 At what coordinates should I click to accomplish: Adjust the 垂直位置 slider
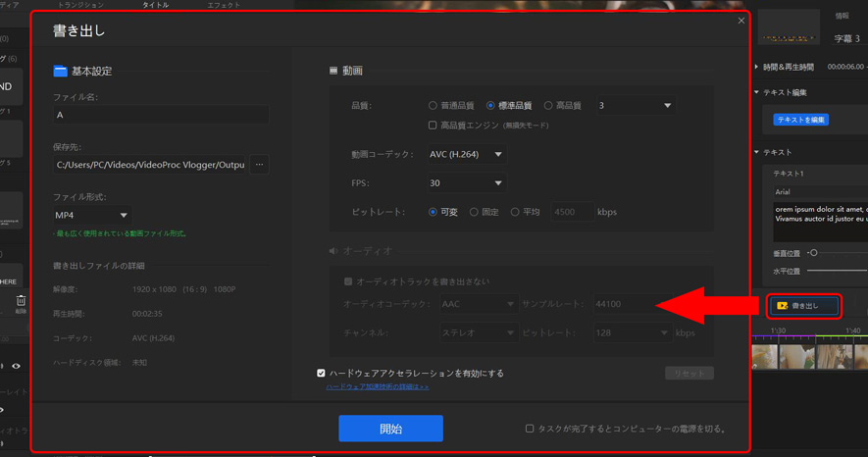pos(813,253)
